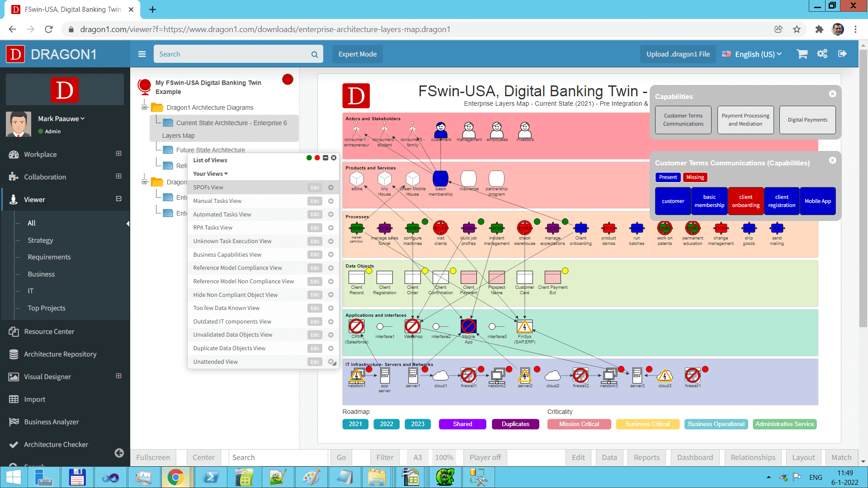Open the shopping cart icon
868x488 pixels.
[802, 54]
